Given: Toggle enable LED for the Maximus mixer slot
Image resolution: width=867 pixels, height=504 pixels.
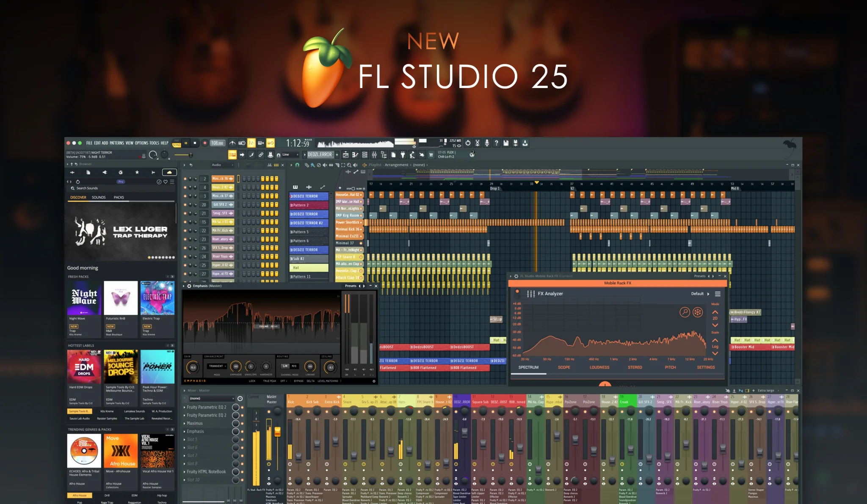Looking at the screenshot, I should [242, 423].
